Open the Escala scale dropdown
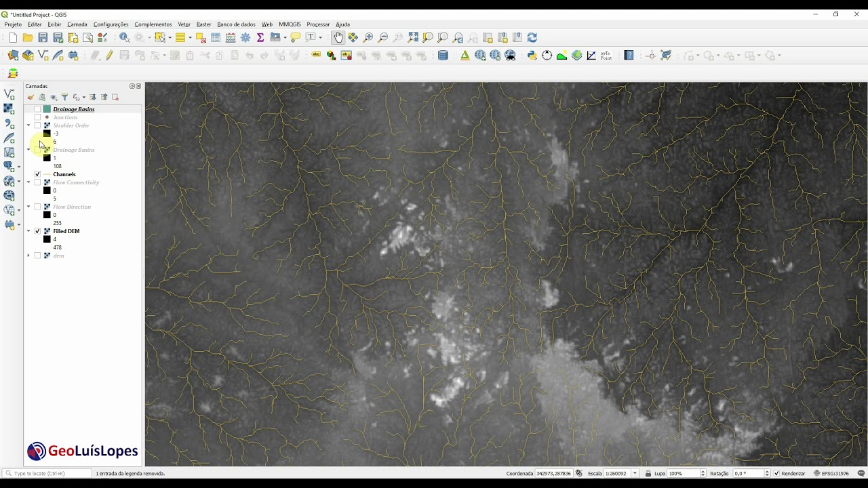Screen dimensions: 868x488 [635, 474]
